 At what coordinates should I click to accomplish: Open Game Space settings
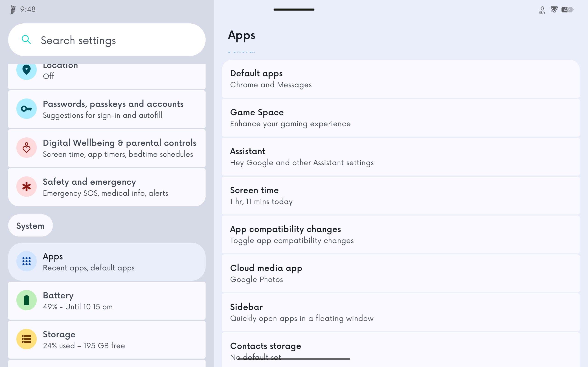pos(401,118)
